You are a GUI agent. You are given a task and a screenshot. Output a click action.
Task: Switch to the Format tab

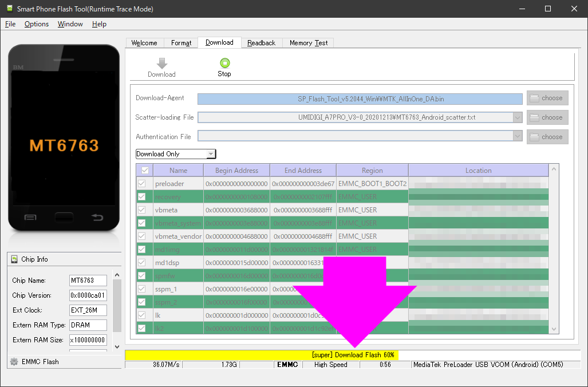click(x=180, y=42)
